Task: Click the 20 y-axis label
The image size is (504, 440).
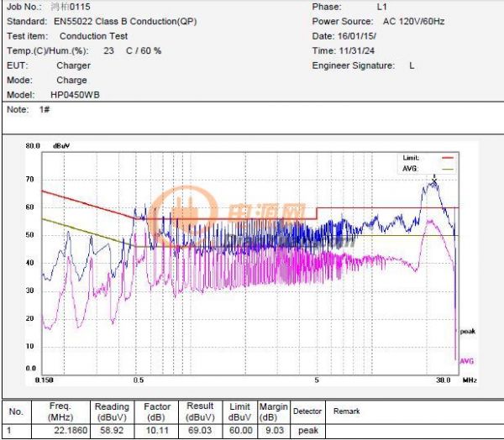Action: coord(30,318)
